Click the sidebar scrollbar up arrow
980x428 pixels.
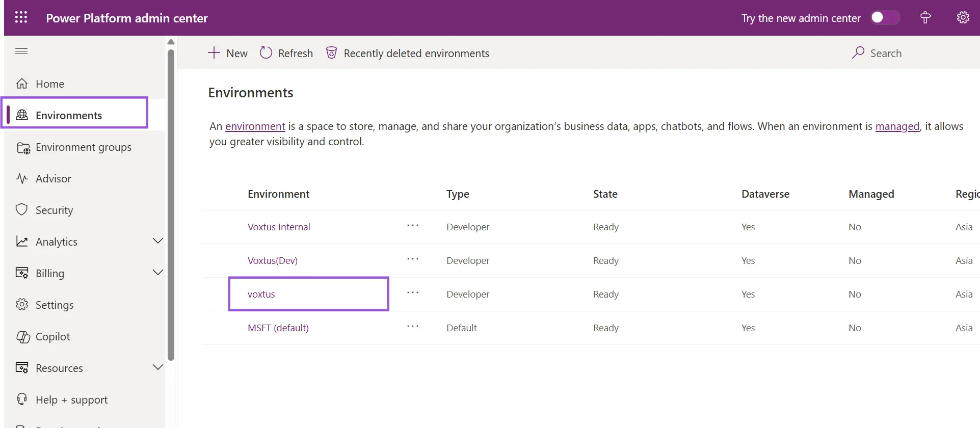pyautogui.click(x=171, y=42)
